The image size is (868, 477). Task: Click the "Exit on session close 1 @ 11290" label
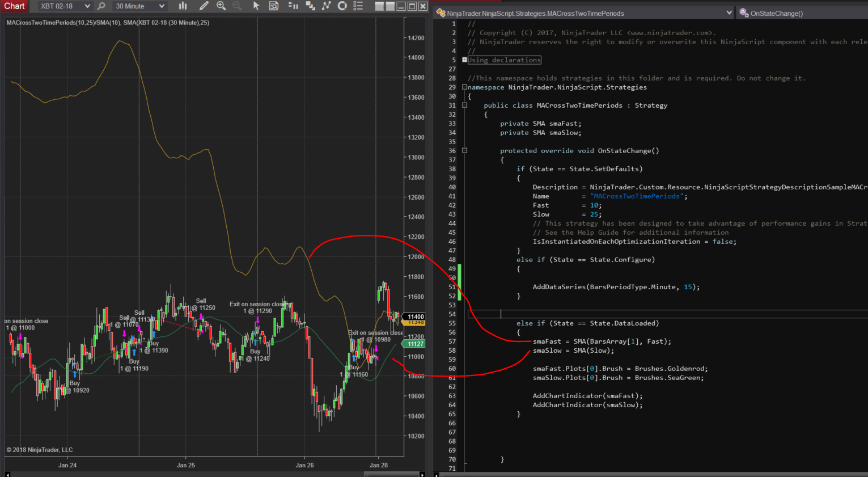tap(257, 307)
